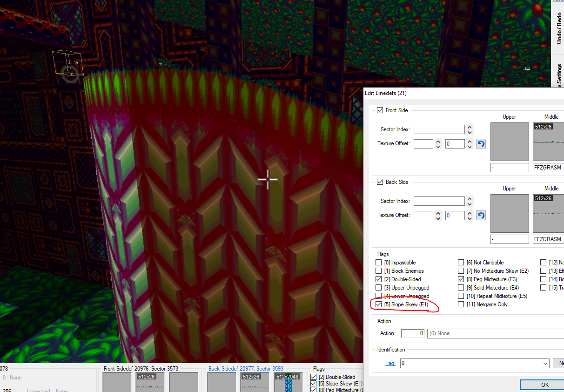Decrease Back Side texture X offset
The width and height of the screenshot is (564, 392).
click(438, 218)
